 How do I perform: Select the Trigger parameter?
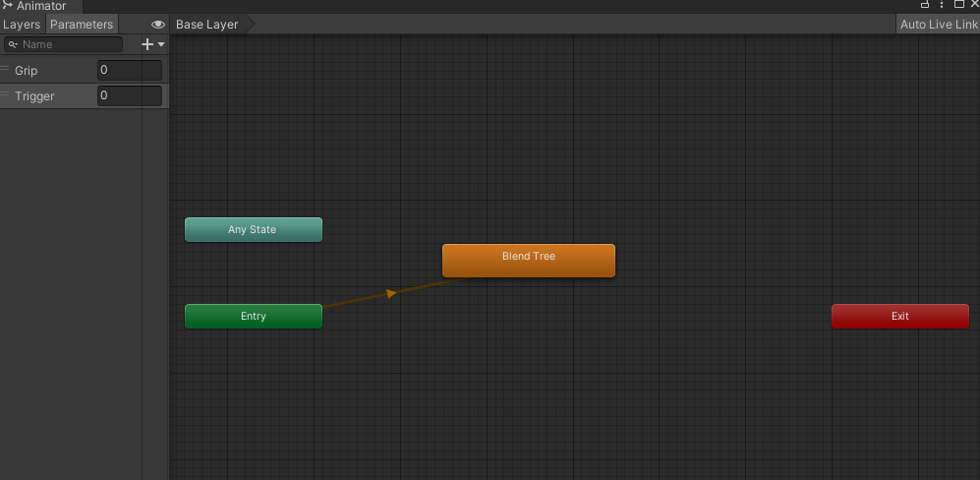point(85,95)
